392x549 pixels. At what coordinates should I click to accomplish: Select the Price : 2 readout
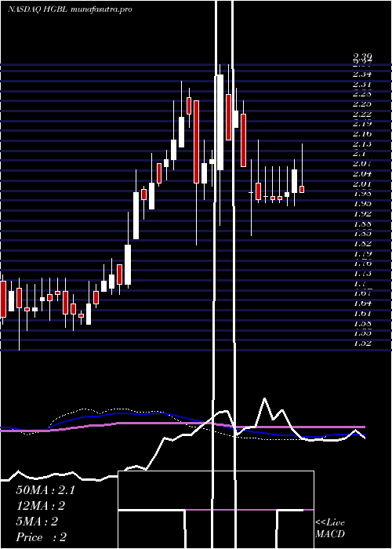coord(42,537)
